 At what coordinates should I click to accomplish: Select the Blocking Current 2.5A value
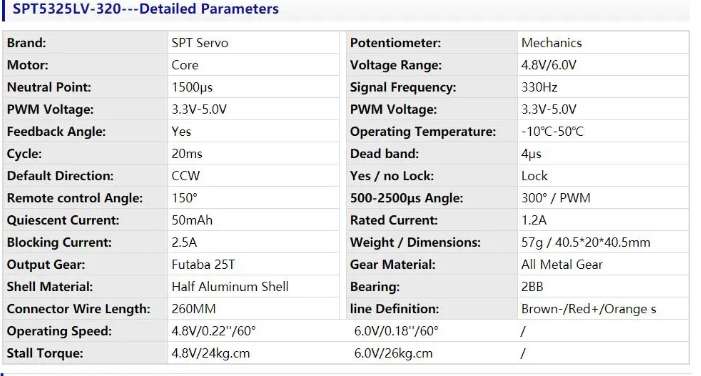point(184,242)
